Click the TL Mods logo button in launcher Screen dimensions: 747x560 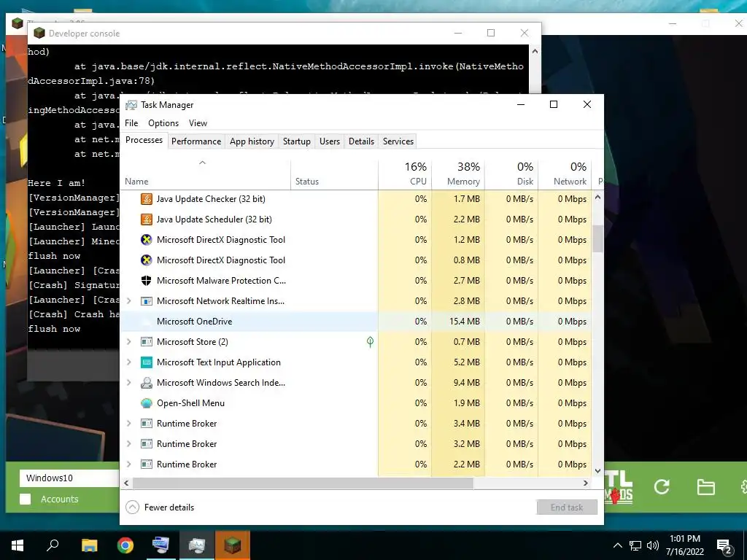coord(619,486)
